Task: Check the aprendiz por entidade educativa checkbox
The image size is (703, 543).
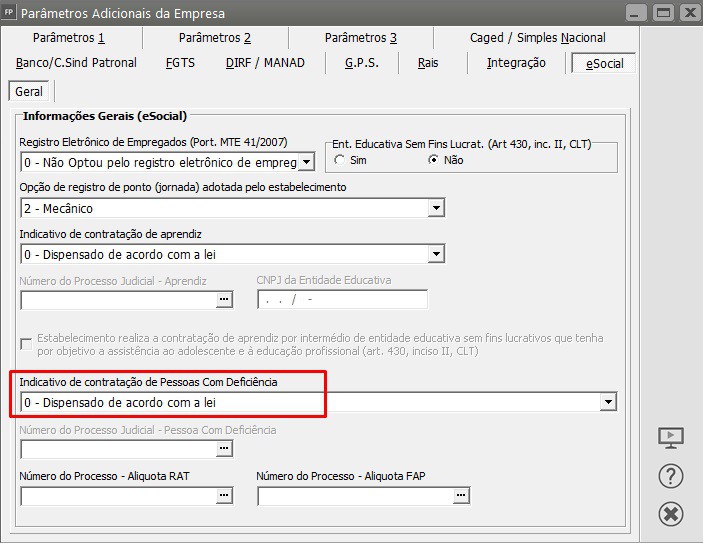Action: 26,344
